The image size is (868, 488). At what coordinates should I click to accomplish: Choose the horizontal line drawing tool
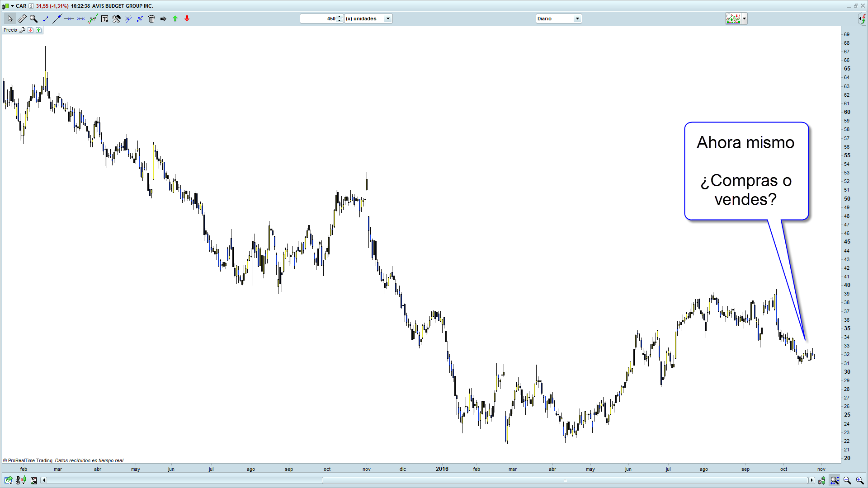69,19
